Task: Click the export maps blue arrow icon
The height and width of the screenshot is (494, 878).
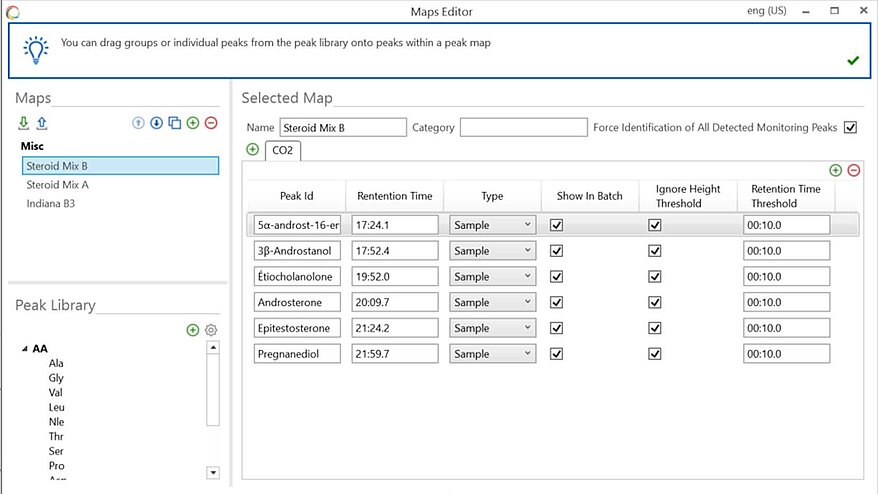Action: (41, 123)
